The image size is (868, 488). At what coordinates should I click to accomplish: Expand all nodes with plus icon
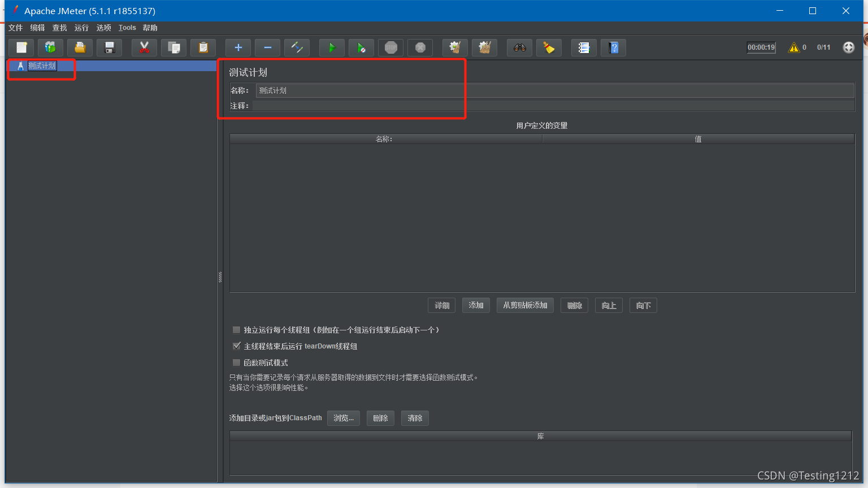click(238, 47)
